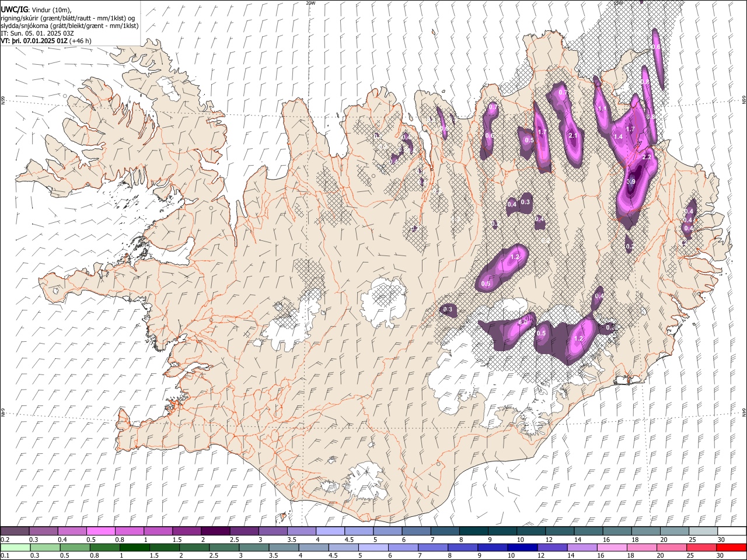Pick the 6 periwinkle swatch, bottom scale
The height and width of the screenshot is (560, 747).
(x=403, y=547)
